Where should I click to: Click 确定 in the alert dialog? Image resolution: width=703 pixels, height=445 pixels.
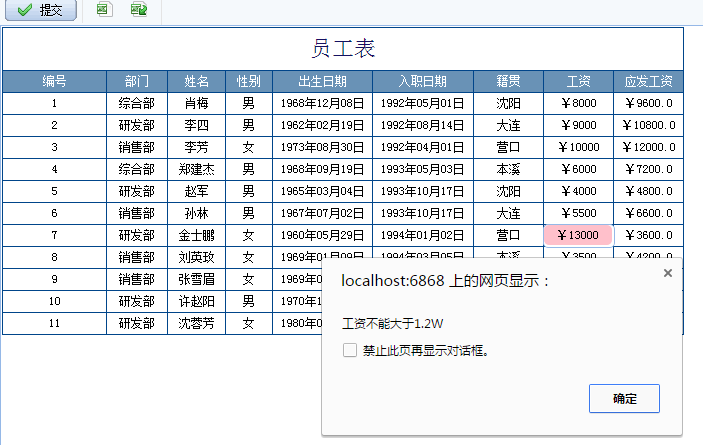point(624,398)
